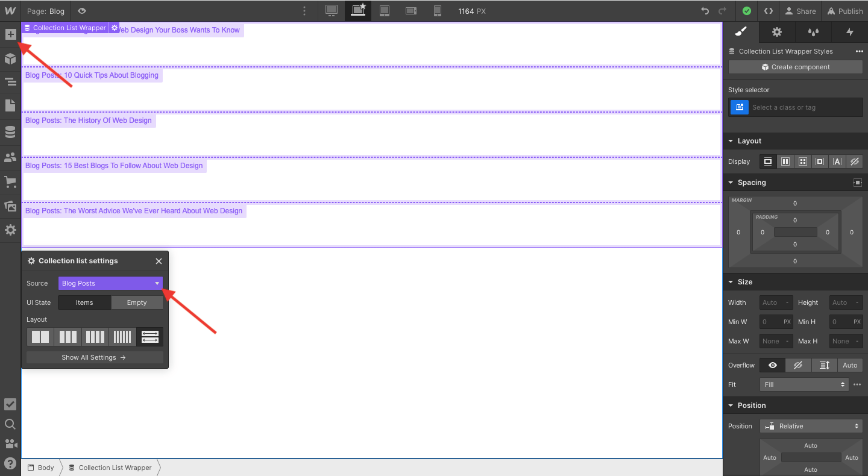Select the Items UI state
This screenshot has height=476, width=868.
click(84, 302)
